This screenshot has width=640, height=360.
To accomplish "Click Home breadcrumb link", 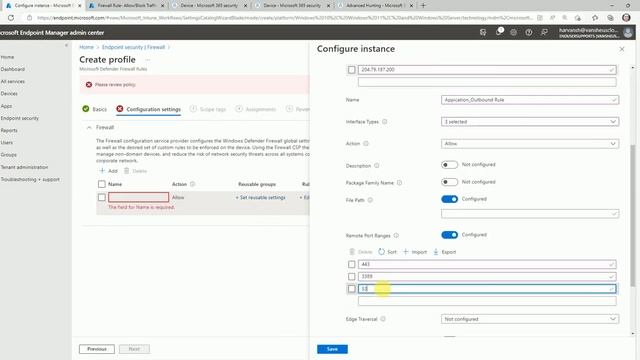I will 86,47.
